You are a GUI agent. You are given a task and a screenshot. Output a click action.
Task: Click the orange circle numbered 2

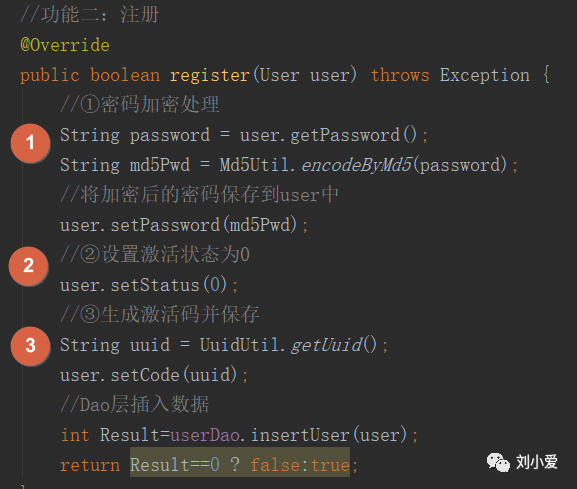[x=28, y=265]
